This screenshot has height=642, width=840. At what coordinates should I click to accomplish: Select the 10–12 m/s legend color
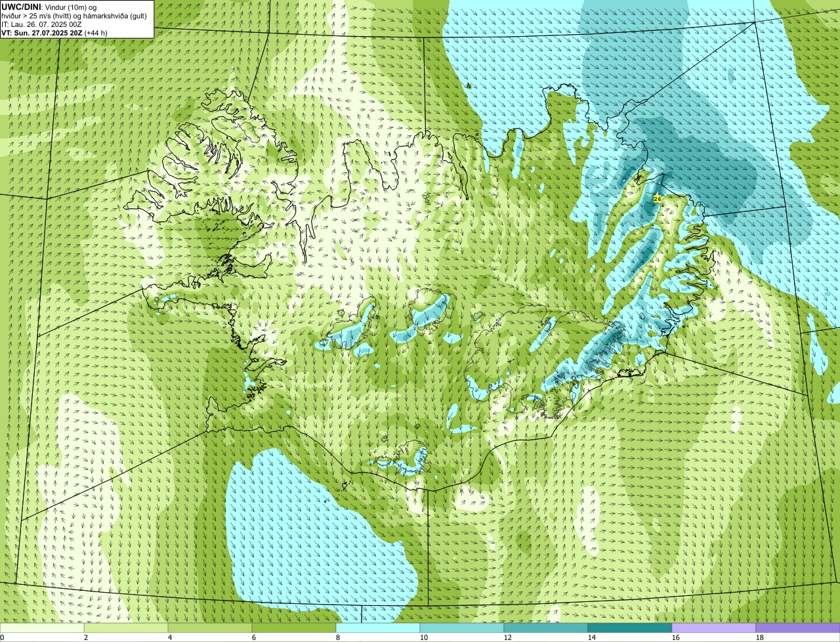click(x=462, y=628)
